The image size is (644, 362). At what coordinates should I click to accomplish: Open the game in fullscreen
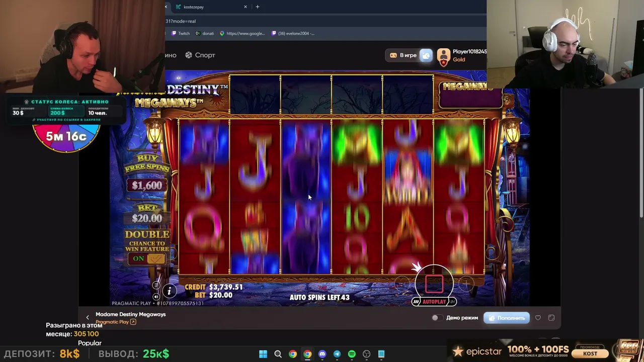(551, 318)
